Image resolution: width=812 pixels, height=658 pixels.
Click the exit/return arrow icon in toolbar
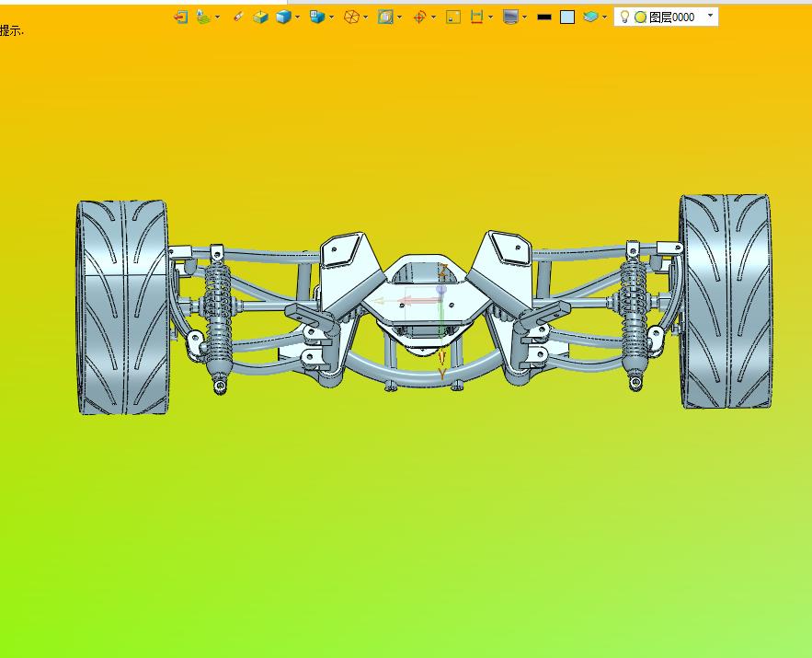click(x=180, y=17)
